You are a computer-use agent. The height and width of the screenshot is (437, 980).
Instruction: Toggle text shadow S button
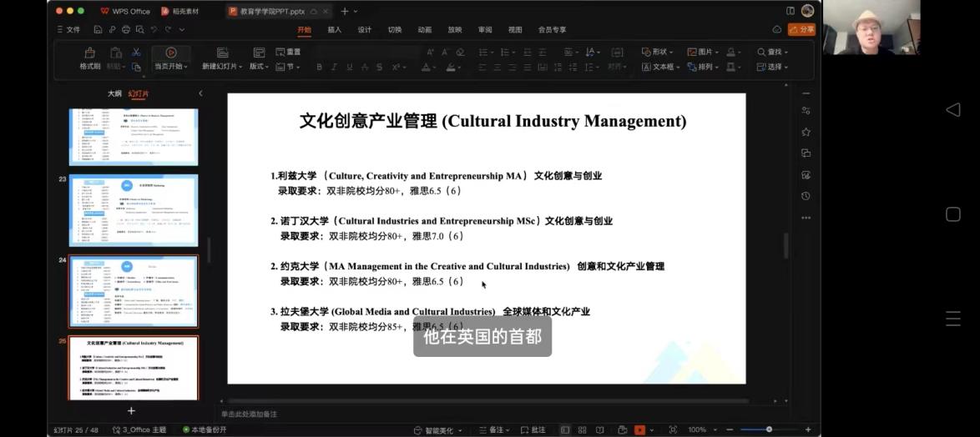(381, 67)
